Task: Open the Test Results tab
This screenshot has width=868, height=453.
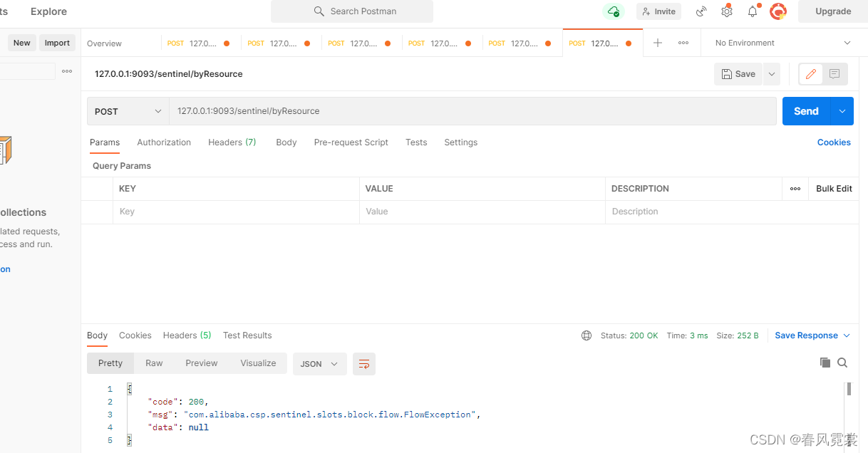Action: (x=247, y=335)
